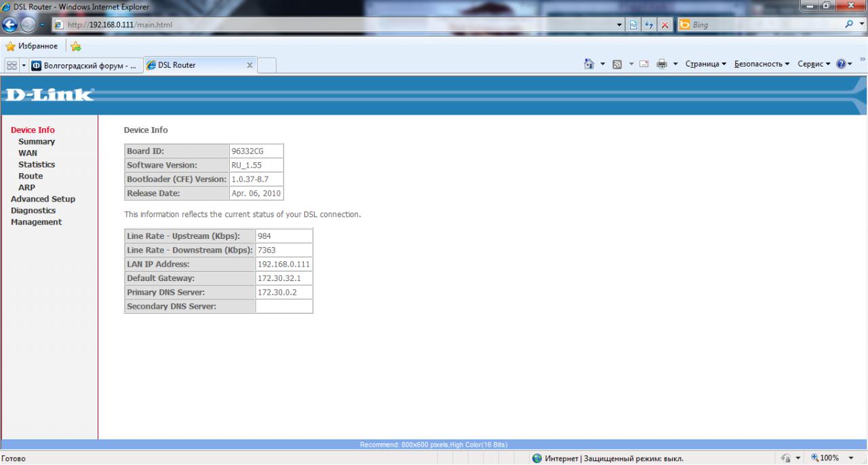
Task: Open the Route page link
Action: click(x=31, y=176)
